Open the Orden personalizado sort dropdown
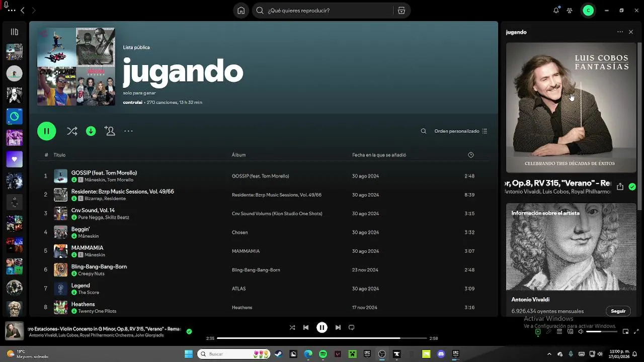The height and width of the screenshot is (362, 644). 461,131
